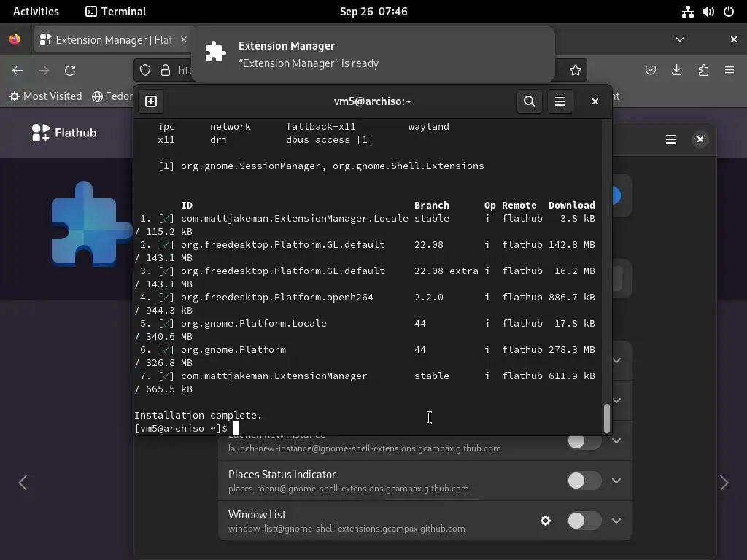Click '22.08-extra' branch text
This screenshot has width=747, height=560.
point(446,271)
